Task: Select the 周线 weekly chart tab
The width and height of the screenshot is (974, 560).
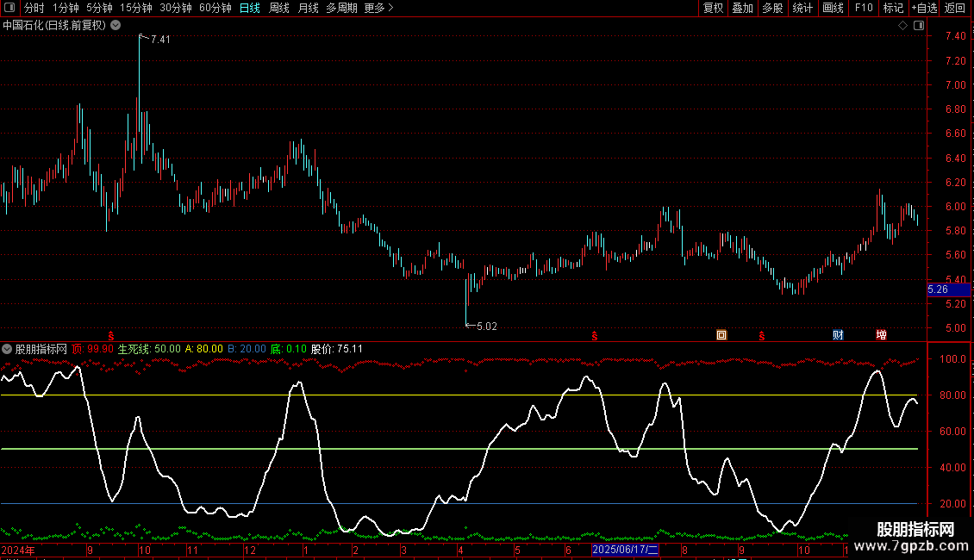Action: (279, 8)
